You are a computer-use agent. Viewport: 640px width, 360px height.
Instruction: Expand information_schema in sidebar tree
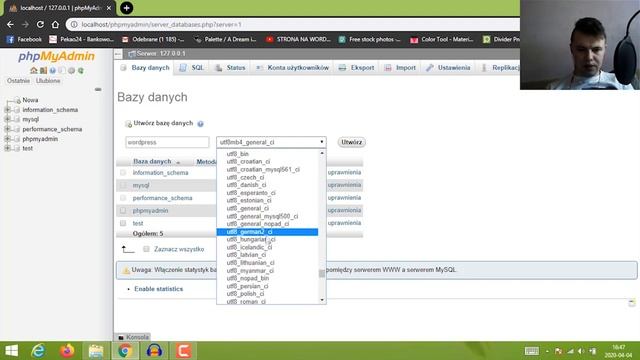7,110
